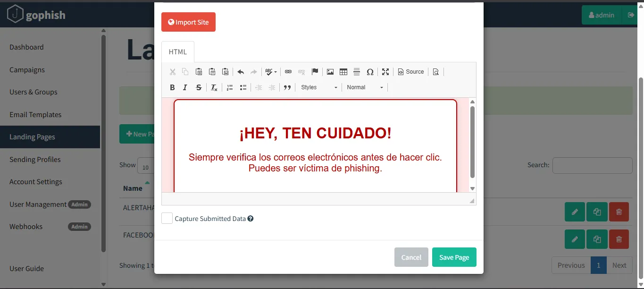Viewport: 644px width, 289px height.
Task: Open Dashboard in the sidebar
Action: (26, 47)
